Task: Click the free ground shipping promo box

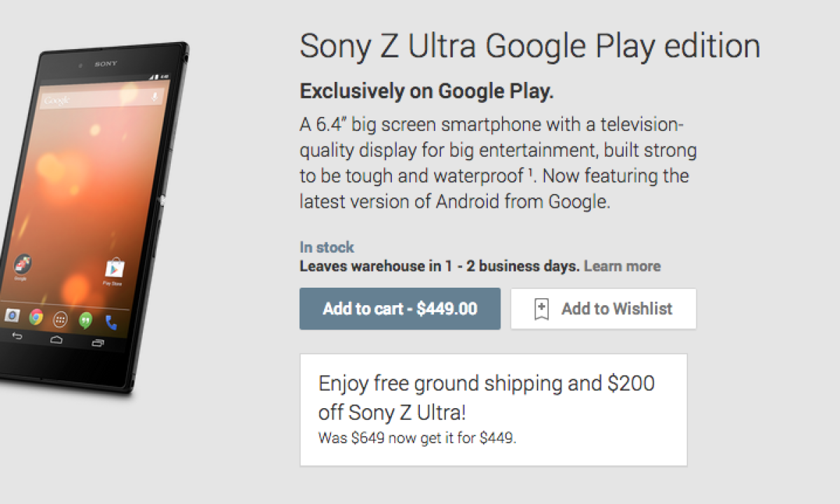Action: point(493,409)
